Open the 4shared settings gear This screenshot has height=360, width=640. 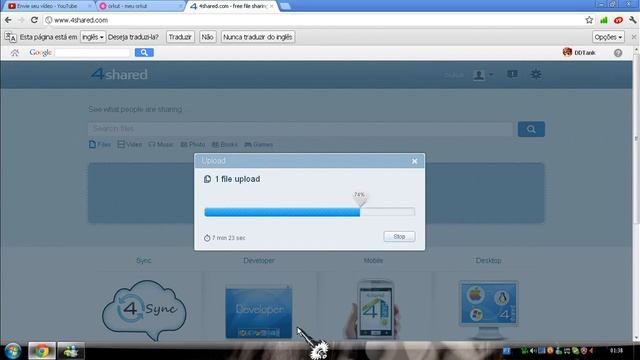coord(536,74)
